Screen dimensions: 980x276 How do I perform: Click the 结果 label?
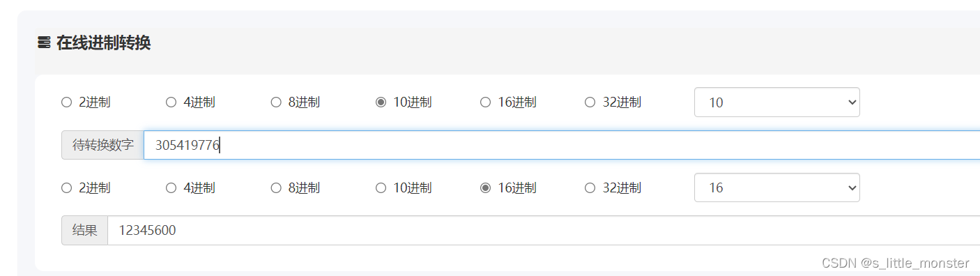point(84,230)
